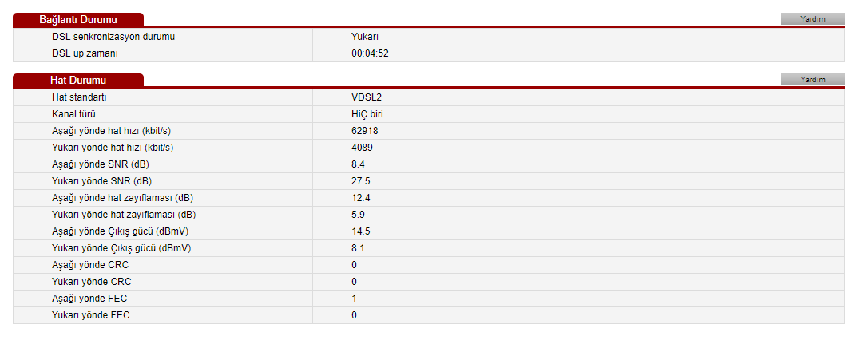Click the upstream line speed value 4089
This screenshot has width=868, height=344.
coord(362,148)
